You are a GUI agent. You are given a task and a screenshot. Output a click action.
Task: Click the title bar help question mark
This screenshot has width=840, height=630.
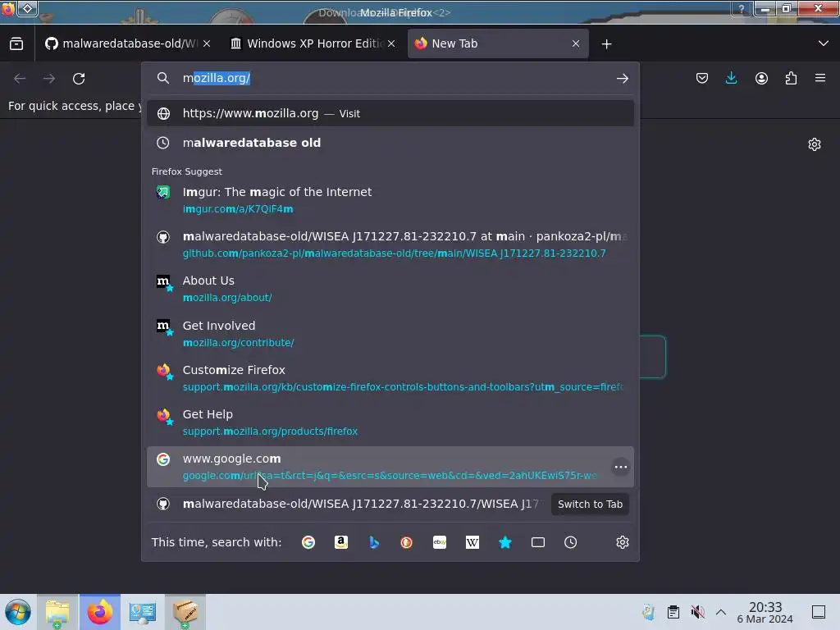point(742,8)
